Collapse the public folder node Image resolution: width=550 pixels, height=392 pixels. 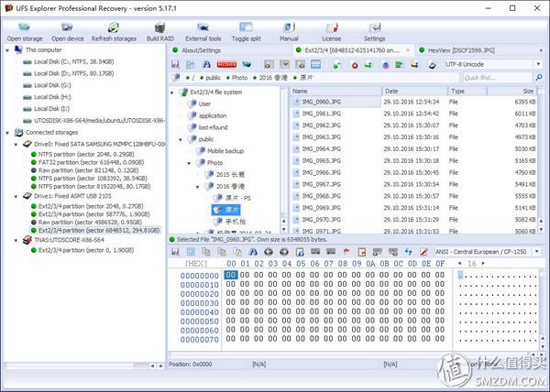click(181, 140)
